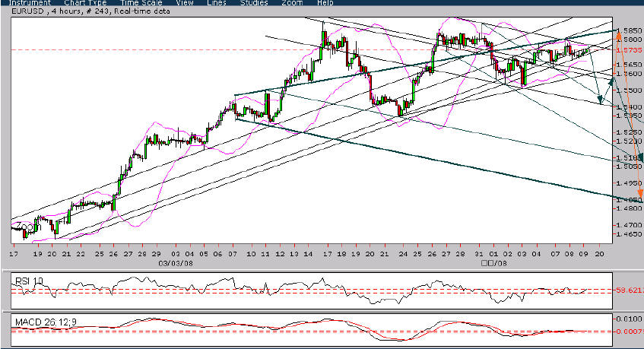Click the 1.4950 price axis label
The width and height of the screenshot is (644, 349).
pyautogui.click(x=629, y=182)
